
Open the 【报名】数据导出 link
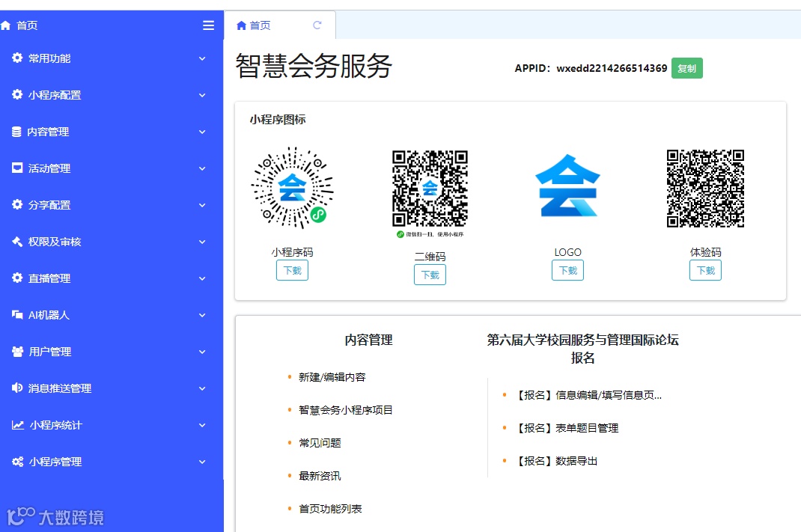555,461
